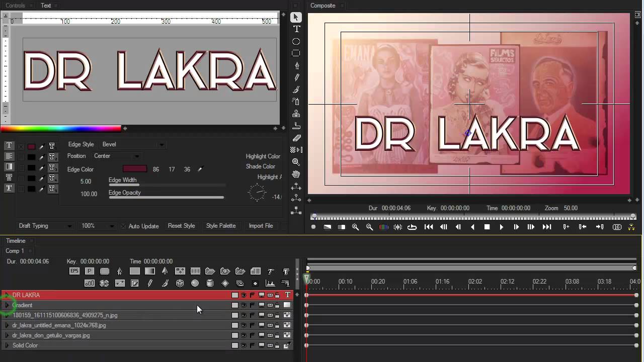644x362 pixels.
Task: Toggle the Auto Update checkbox
Action: coord(123,226)
